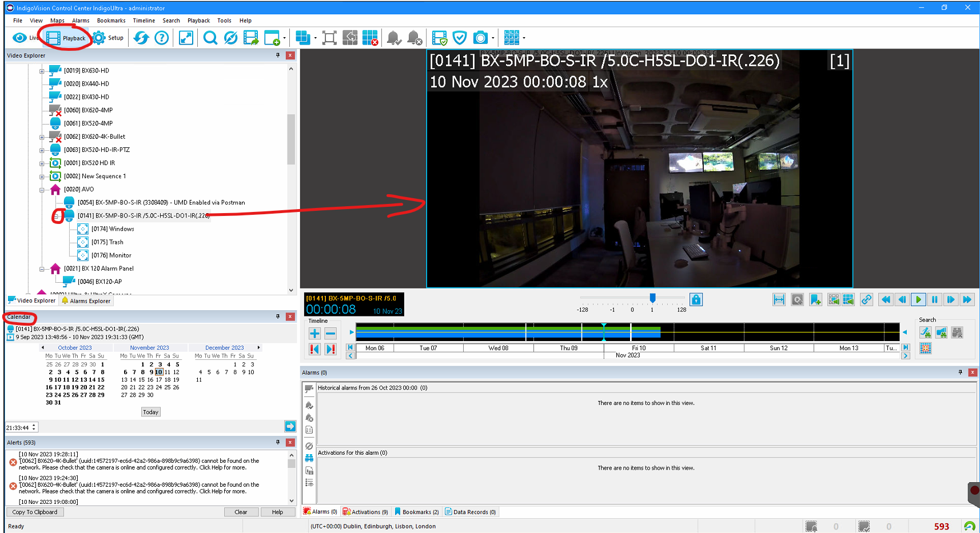980x533 pixels.
Task: Toggle the playback speed lock icon
Action: 696,299
